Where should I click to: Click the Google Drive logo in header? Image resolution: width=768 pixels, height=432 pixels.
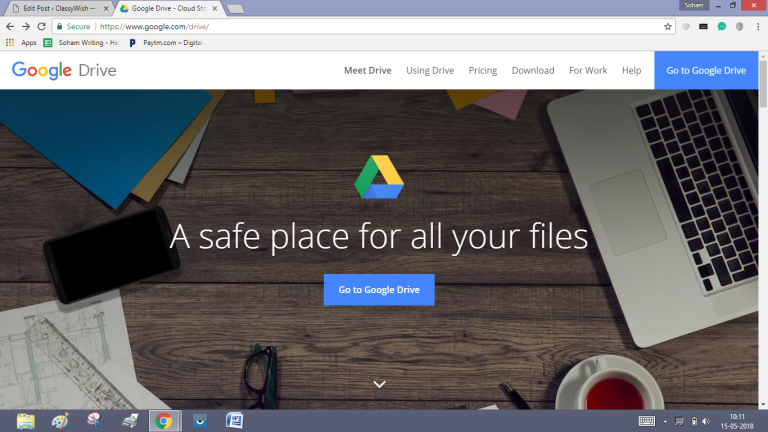click(x=64, y=70)
